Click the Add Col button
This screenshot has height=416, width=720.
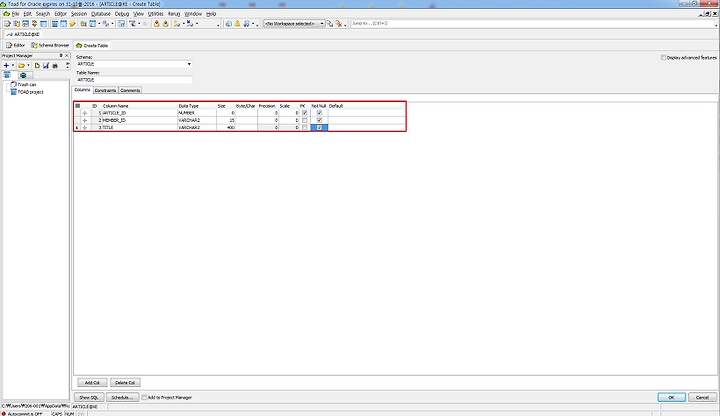(92, 382)
